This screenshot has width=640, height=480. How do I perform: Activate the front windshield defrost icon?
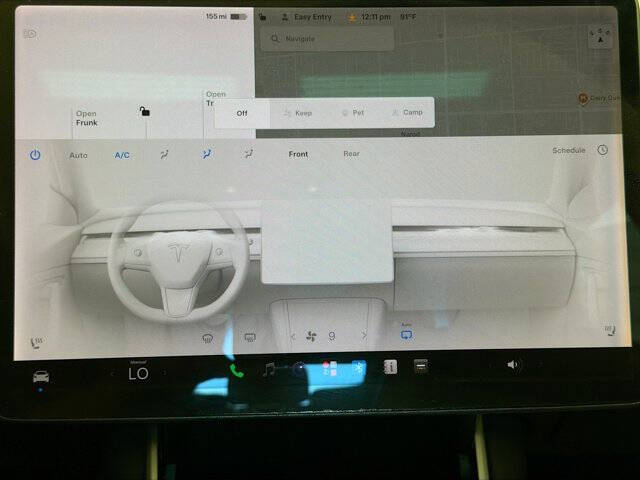[x=208, y=338]
